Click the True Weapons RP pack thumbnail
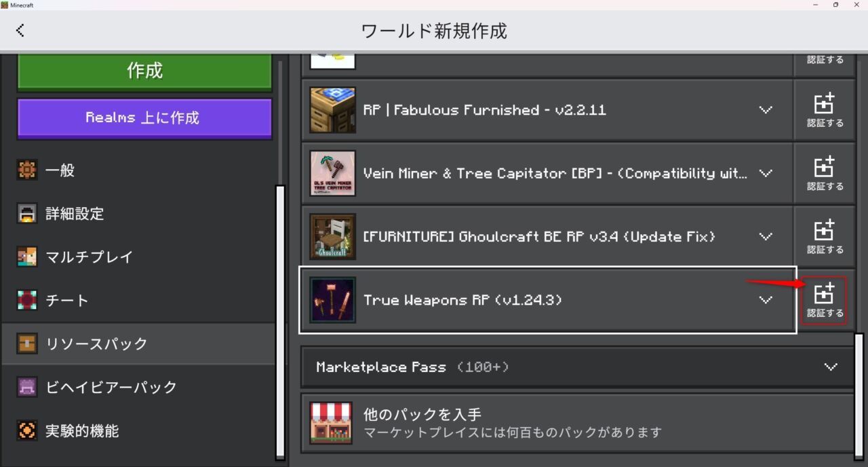Viewport: 868px width, 467px height. click(332, 300)
